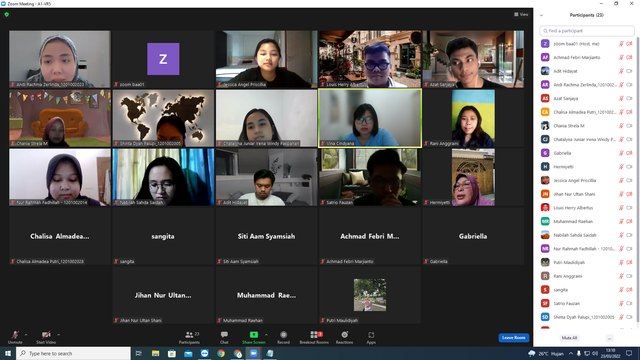
Task: Open Windows Start menu
Action: tap(8, 353)
